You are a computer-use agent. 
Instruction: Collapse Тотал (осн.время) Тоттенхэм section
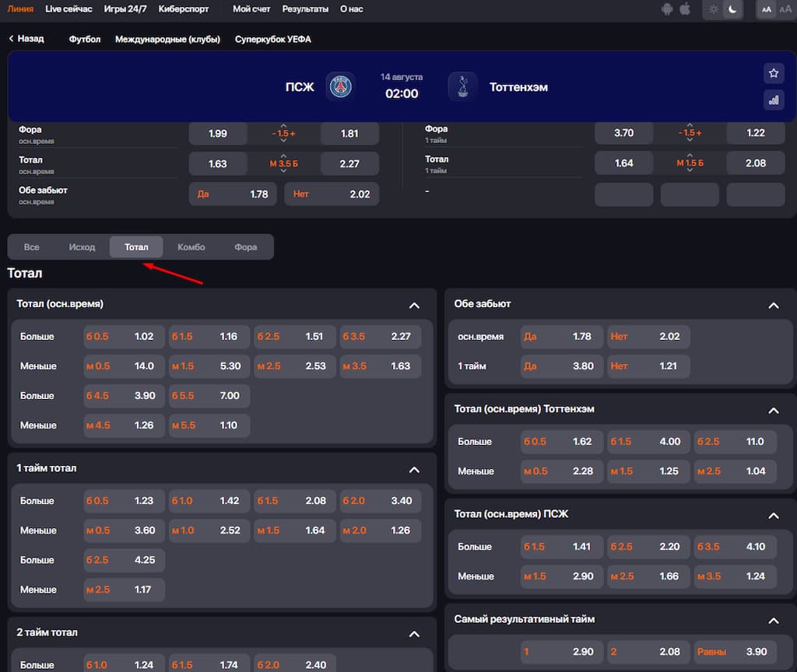(x=774, y=411)
